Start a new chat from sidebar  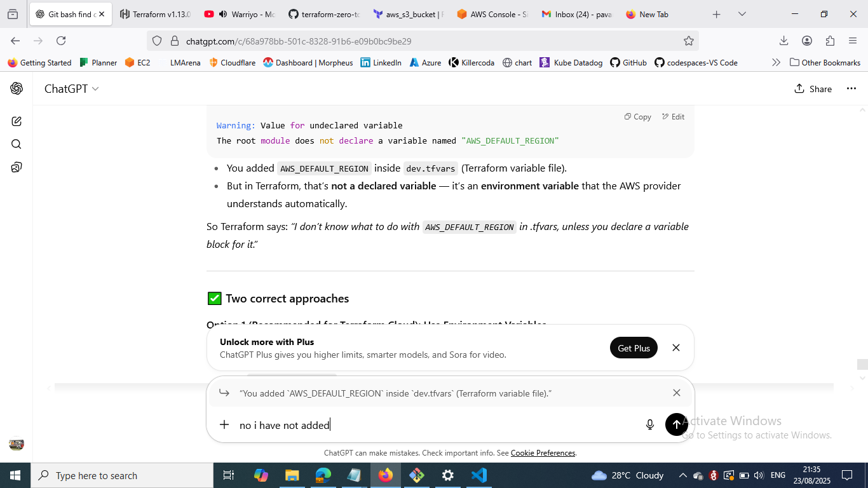[x=17, y=121]
